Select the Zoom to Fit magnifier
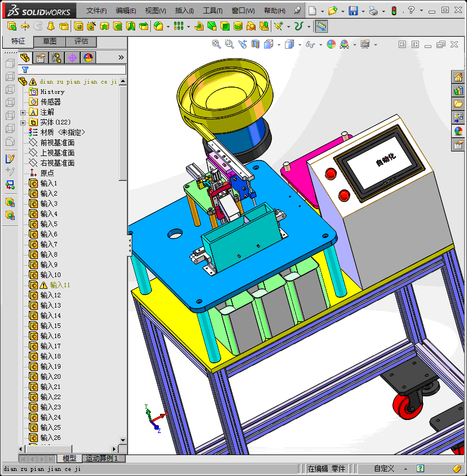The width and height of the screenshot is (467, 476). tap(216, 44)
